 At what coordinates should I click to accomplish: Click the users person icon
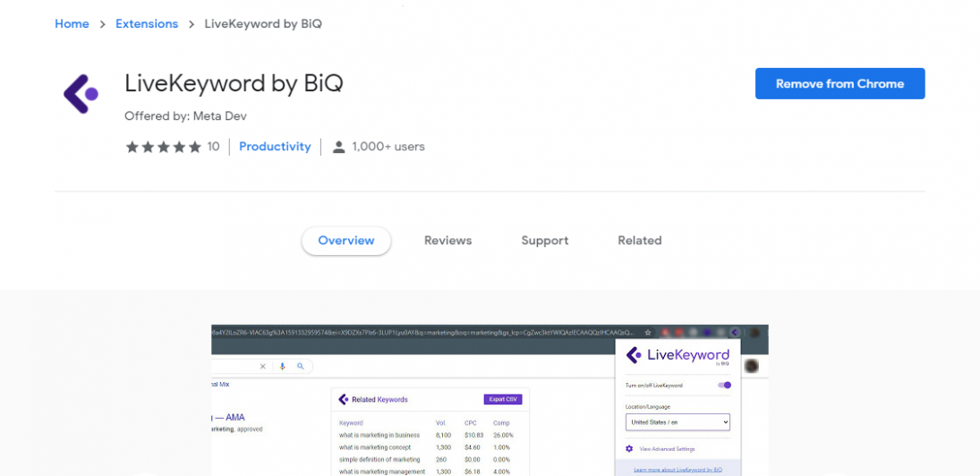339,147
